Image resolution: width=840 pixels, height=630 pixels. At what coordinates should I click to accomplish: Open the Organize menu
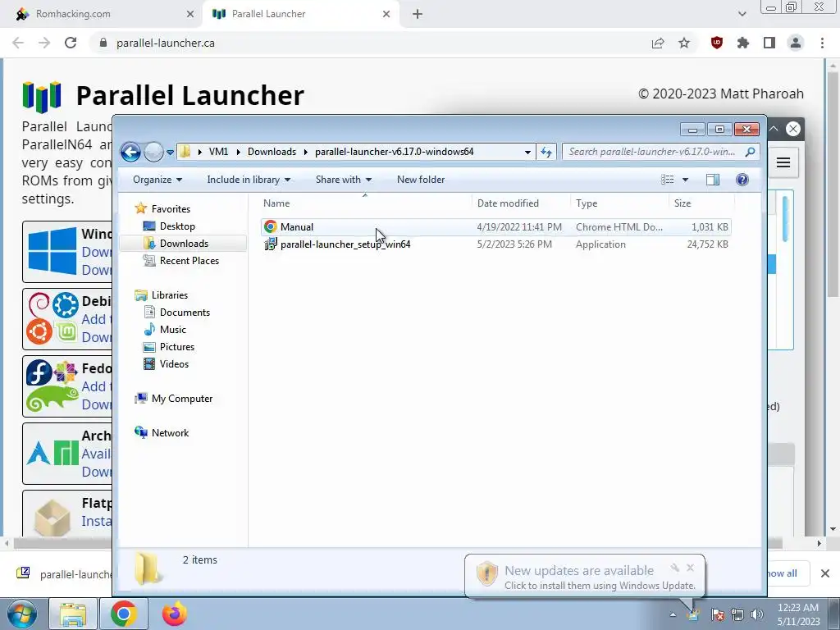[x=157, y=180]
